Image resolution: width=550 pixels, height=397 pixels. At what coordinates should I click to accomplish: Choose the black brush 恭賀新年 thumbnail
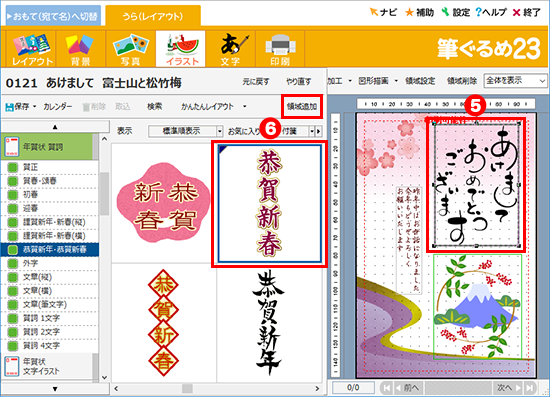pos(269,323)
